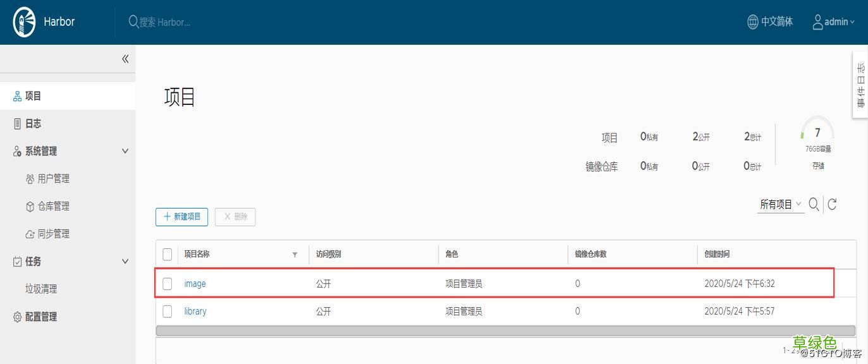Click the refresh icon above the project list
This screenshot has height=364, width=868.
click(833, 203)
